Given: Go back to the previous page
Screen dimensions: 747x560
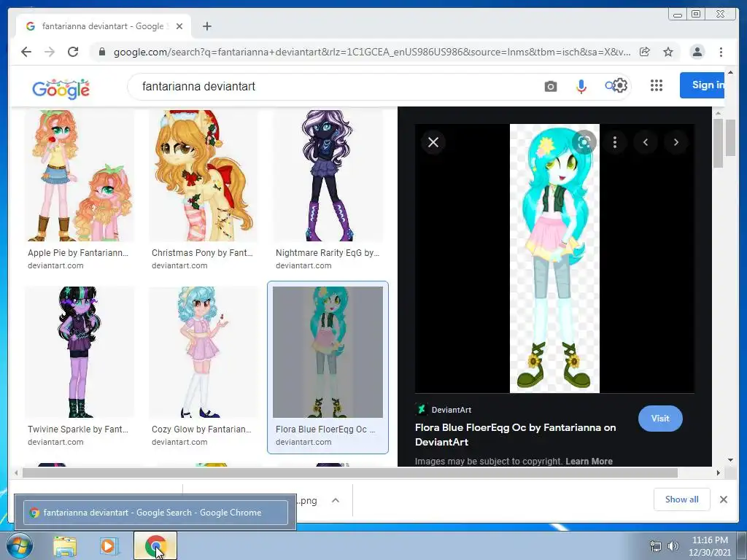Looking at the screenshot, I should [x=26, y=52].
